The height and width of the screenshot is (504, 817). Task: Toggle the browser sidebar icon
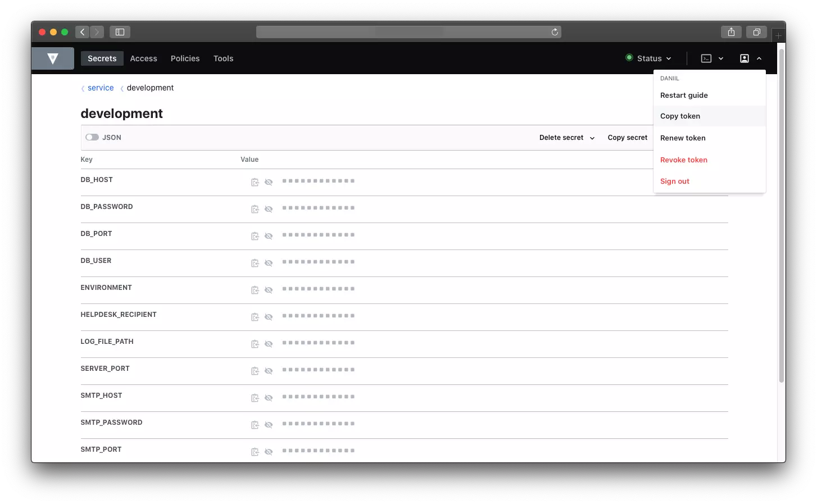(x=120, y=32)
